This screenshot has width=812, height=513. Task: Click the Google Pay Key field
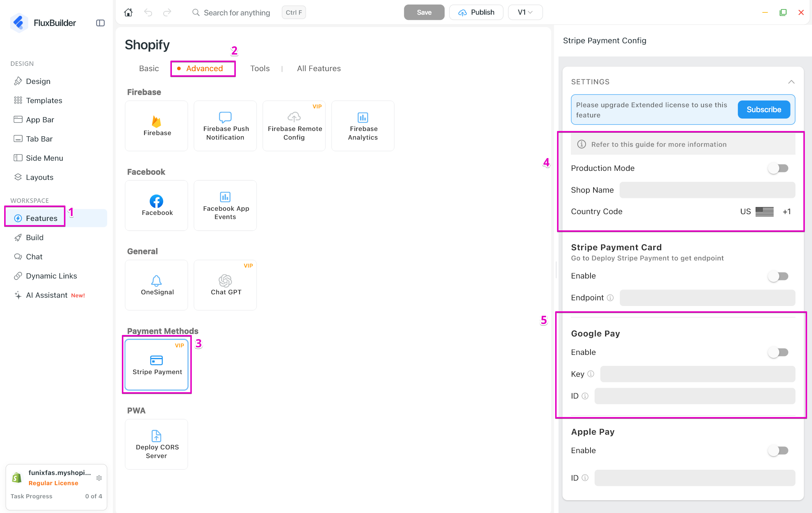coord(697,374)
